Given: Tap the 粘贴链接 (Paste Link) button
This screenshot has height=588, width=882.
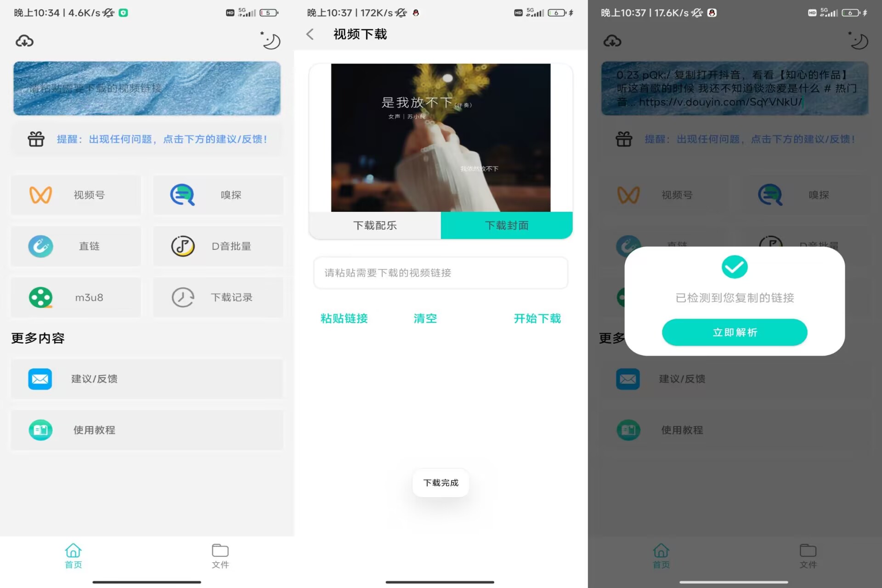Looking at the screenshot, I should [x=344, y=319].
